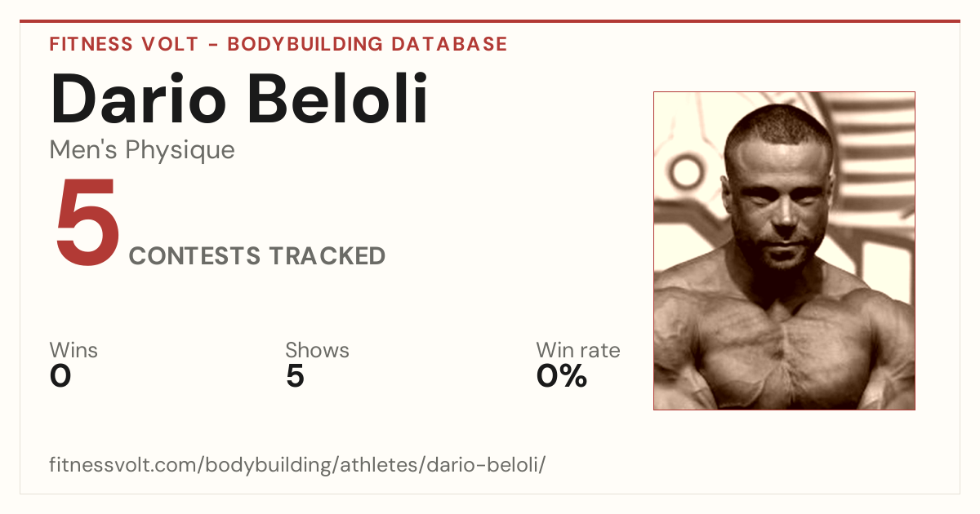Click the Wins stat label
The image size is (980, 514).
coord(73,350)
